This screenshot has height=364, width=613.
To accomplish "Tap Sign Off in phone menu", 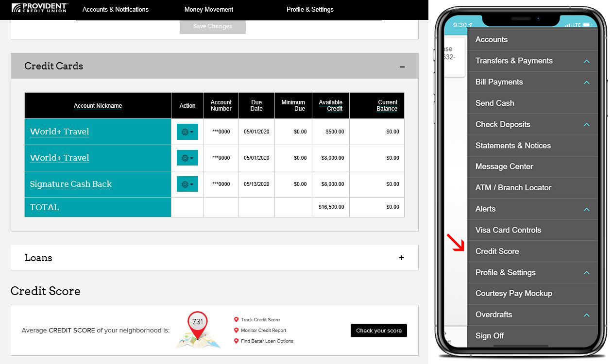I will pyautogui.click(x=490, y=336).
